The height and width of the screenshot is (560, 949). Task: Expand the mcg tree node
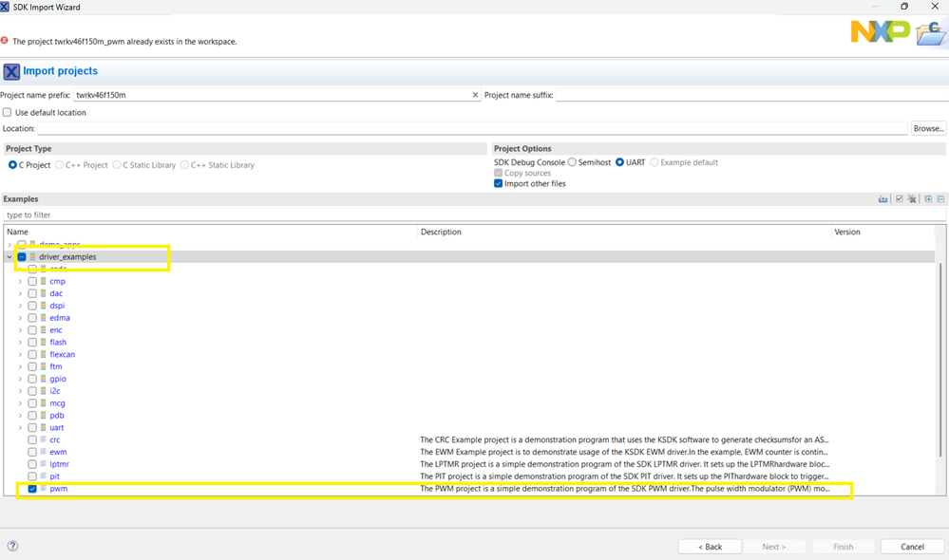point(20,403)
